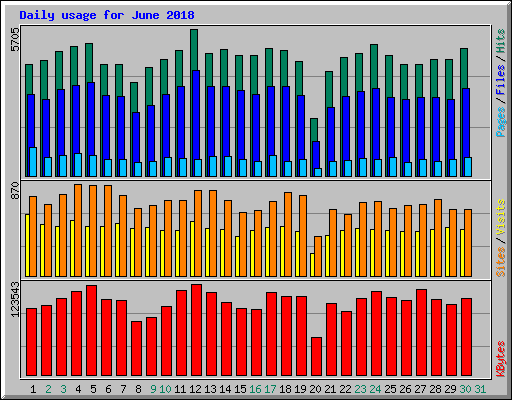
Task: Click day label 12 on the axis
Action: pos(195,389)
